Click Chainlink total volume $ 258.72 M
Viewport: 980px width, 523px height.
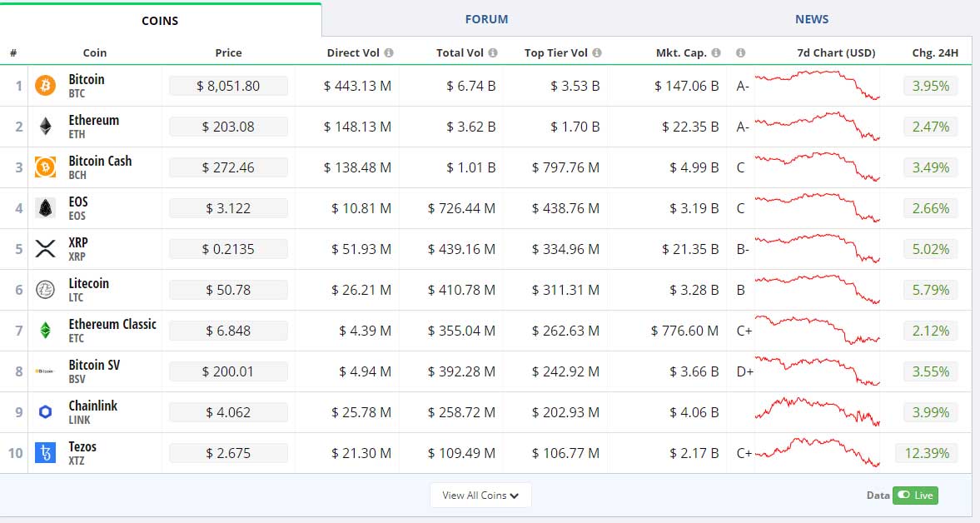[461, 412]
